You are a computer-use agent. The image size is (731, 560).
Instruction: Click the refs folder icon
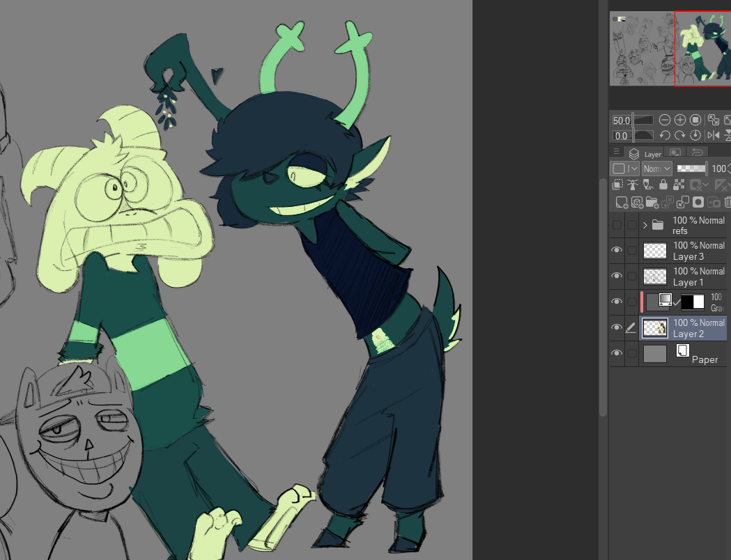658,225
